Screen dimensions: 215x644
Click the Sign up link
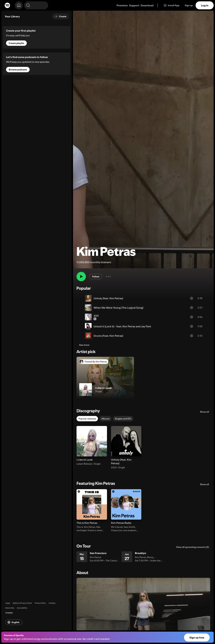point(189,6)
